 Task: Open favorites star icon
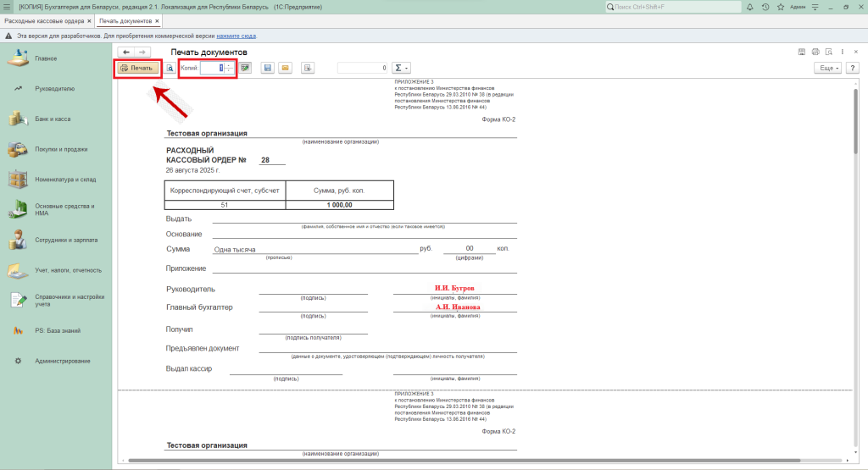[x=780, y=7]
